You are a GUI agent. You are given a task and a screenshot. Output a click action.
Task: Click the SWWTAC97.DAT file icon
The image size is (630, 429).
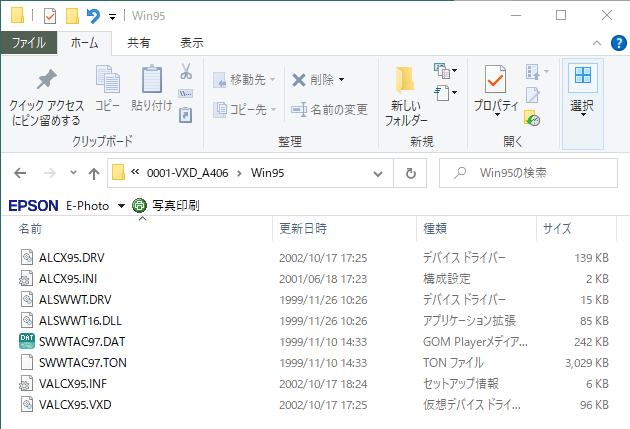point(27,341)
